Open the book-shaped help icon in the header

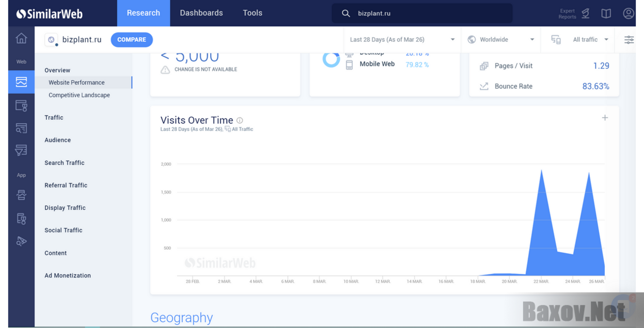tap(606, 13)
